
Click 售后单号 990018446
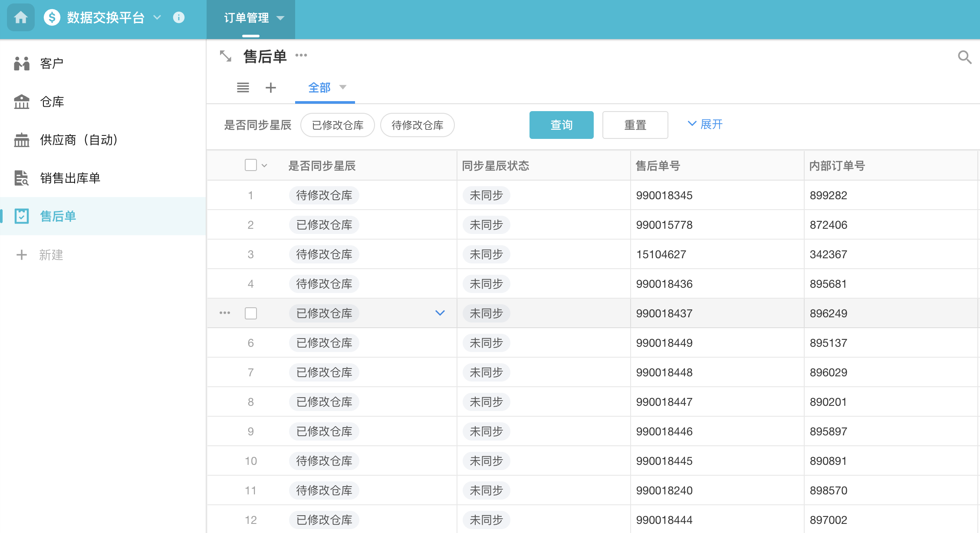(664, 431)
